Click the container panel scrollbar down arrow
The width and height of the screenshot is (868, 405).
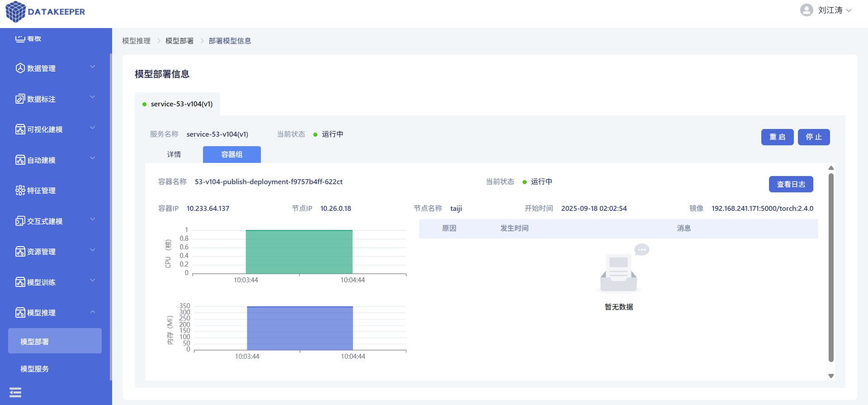[x=831, y=376]
